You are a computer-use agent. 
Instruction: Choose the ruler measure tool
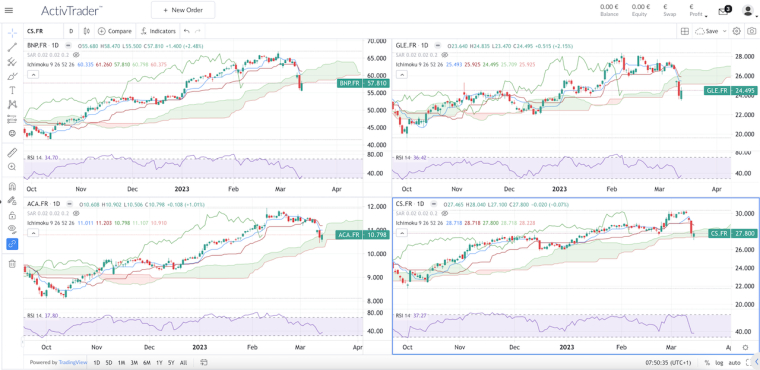[x=12, y=152]
